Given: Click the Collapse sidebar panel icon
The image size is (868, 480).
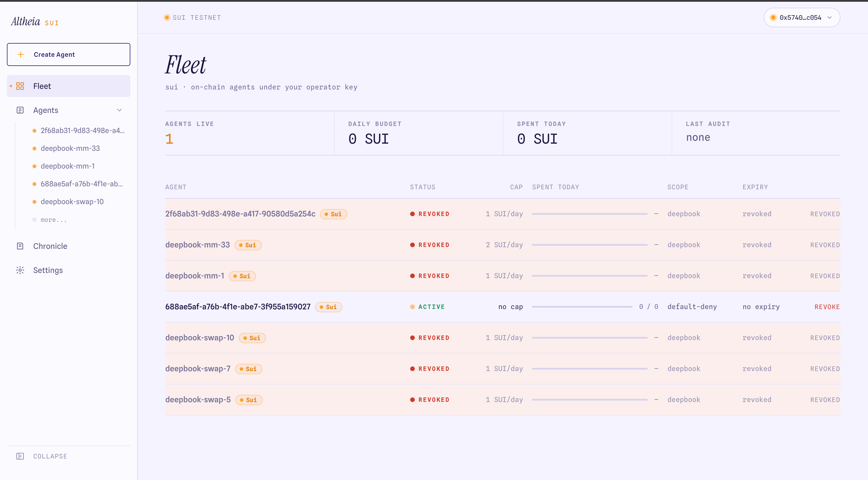Looking at the screenshot, I should (20, 456).
